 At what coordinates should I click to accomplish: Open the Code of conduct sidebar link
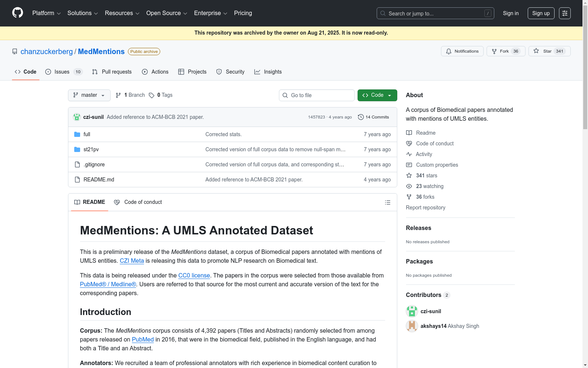(430, 144)
